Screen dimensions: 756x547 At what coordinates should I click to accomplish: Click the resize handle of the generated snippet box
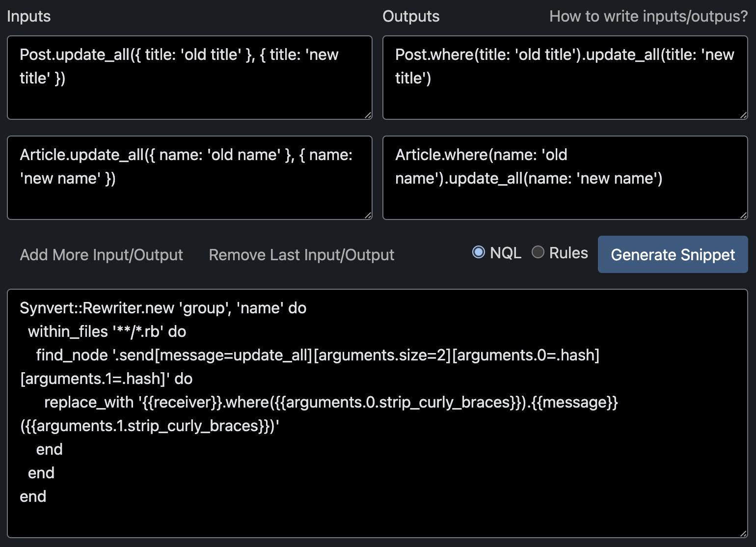[743, 534]
